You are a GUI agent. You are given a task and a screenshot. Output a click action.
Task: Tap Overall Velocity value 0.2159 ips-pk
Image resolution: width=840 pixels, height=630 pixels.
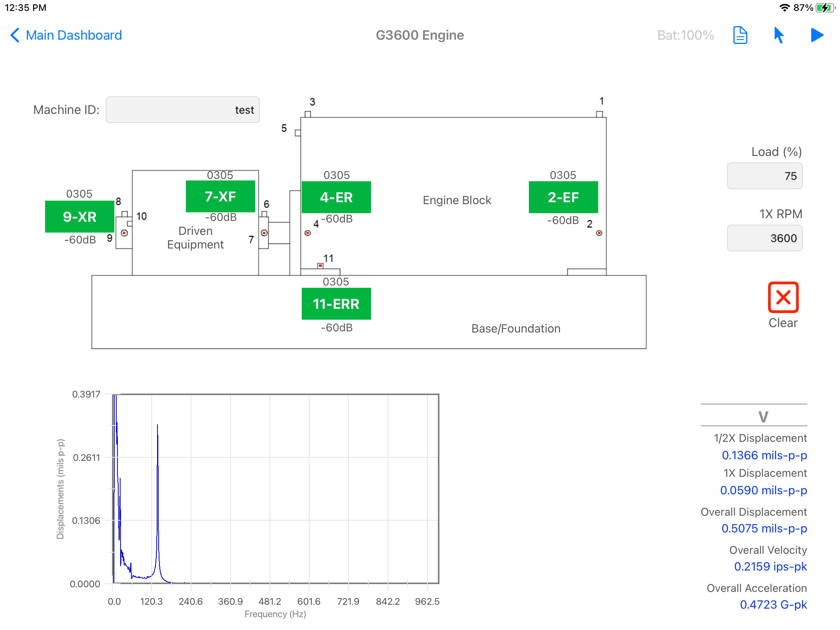click(770, 566)
